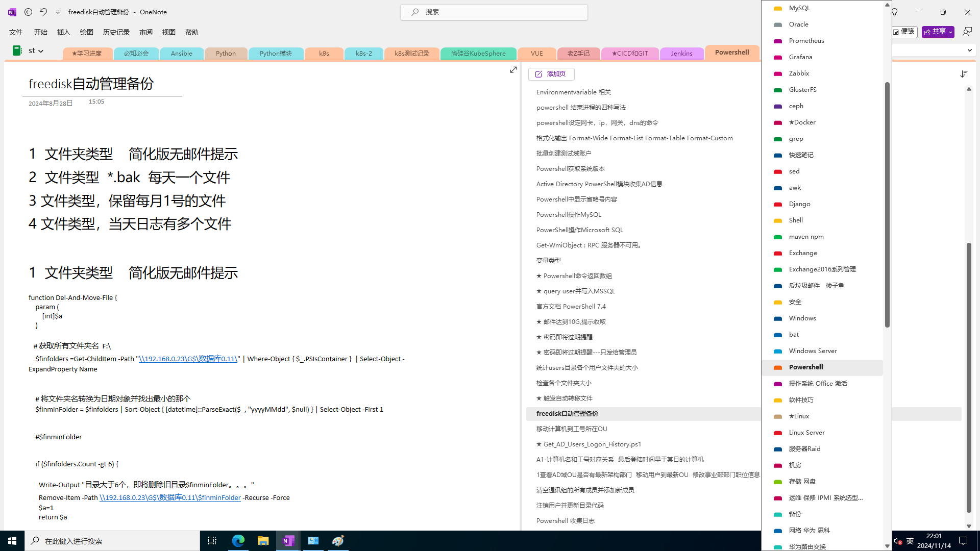Switch to the Jenkins section tab
Viewport: 980px width, 551px height.
tap(681, 54)
